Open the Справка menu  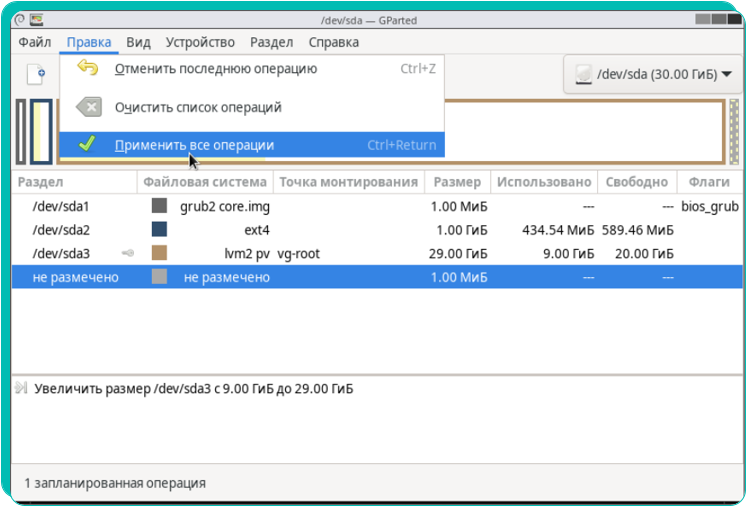click(x=333, y=42)
